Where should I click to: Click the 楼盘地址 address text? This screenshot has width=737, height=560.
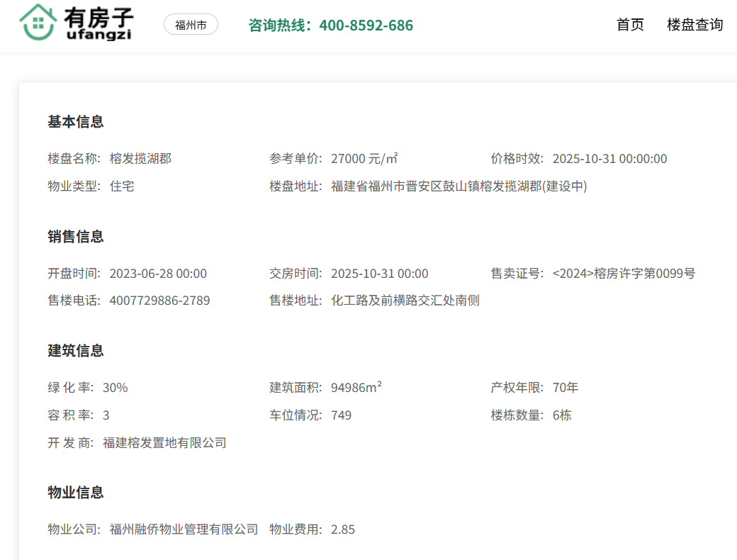[458, 186]
